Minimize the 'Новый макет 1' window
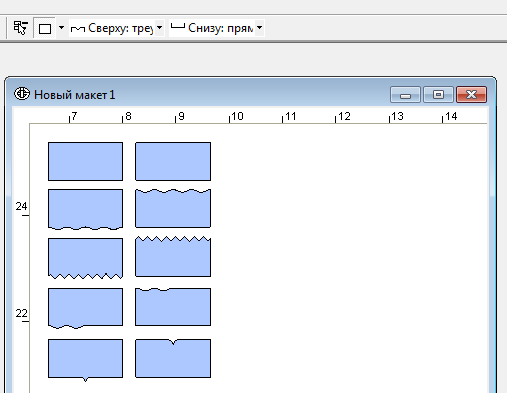Screen dimensions: 507x393 click(x=405, y=95)
